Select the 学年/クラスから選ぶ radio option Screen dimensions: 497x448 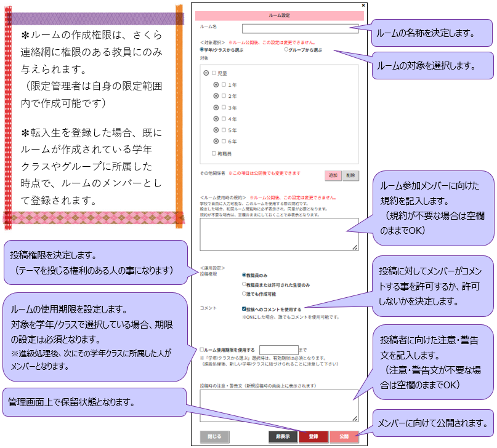[x=202, y=49]
